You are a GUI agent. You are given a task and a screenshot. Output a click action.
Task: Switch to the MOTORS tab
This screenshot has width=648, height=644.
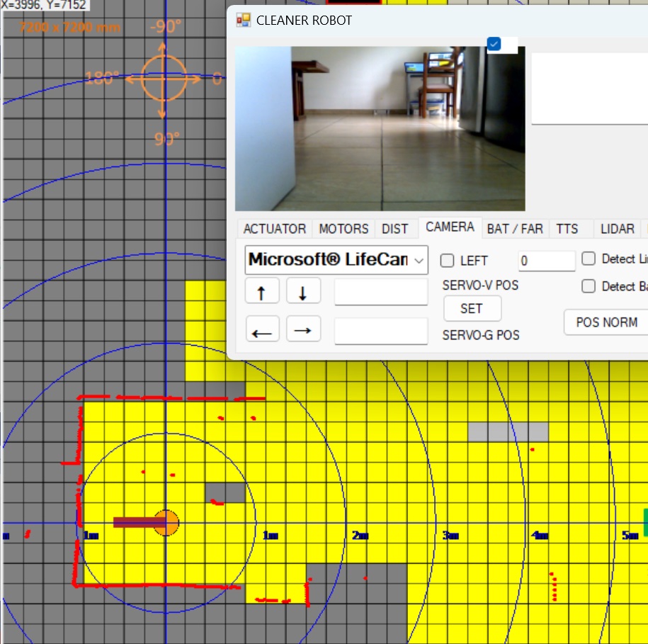(x=343, y=229)
